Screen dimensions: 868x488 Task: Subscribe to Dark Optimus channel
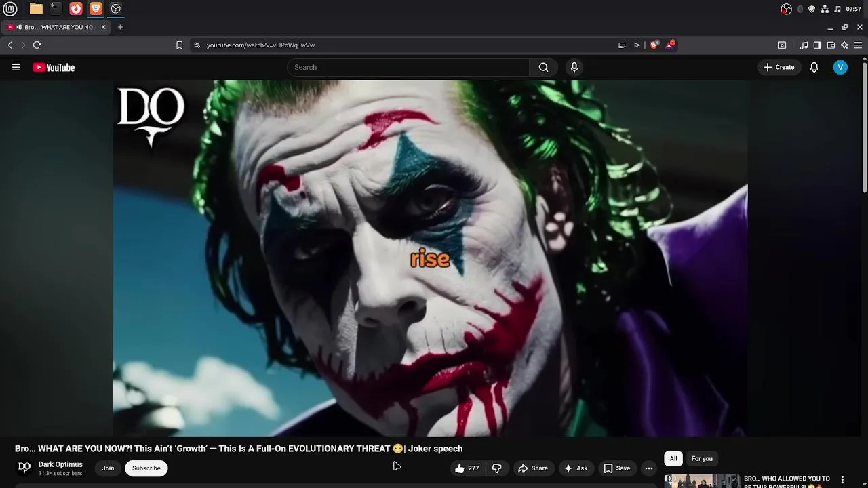[146, 468]
